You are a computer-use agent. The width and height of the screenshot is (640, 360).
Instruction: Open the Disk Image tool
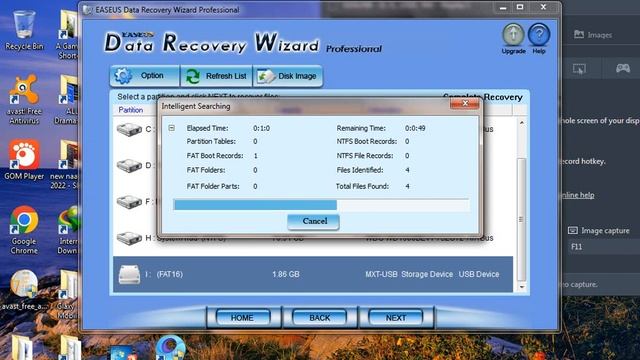[x=288, y=76]
